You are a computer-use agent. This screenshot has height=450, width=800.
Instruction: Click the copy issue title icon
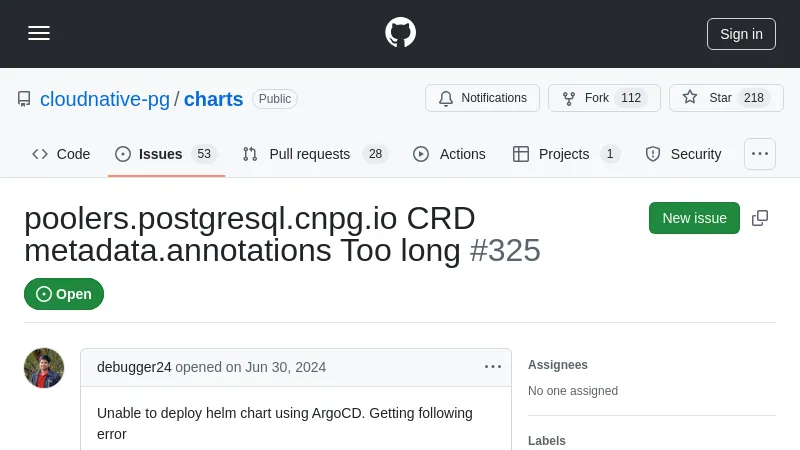pyautogui.click(x=760, y=218)
